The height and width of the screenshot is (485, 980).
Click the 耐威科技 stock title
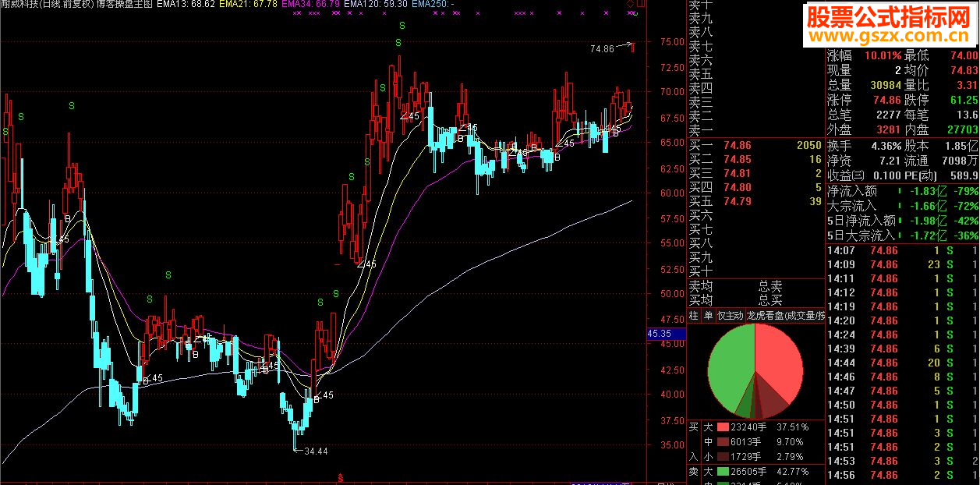pos(20,5)
